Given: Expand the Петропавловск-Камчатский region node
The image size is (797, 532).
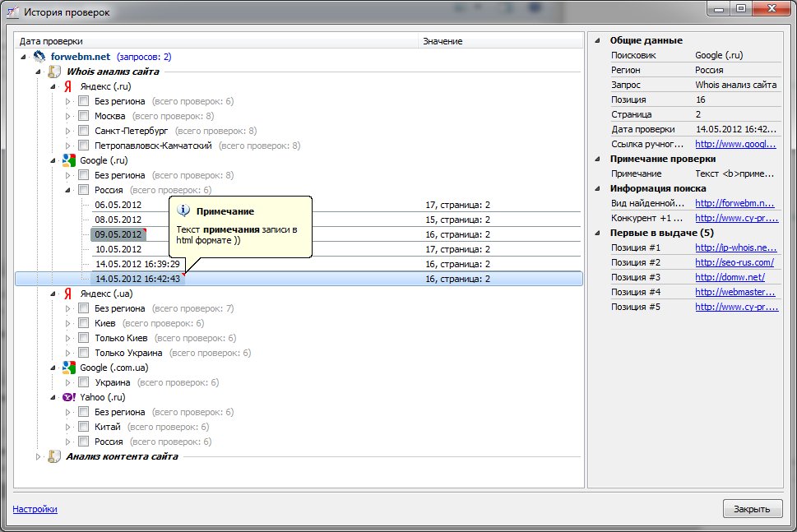Looking at the screenshot, I should (68, 146).
